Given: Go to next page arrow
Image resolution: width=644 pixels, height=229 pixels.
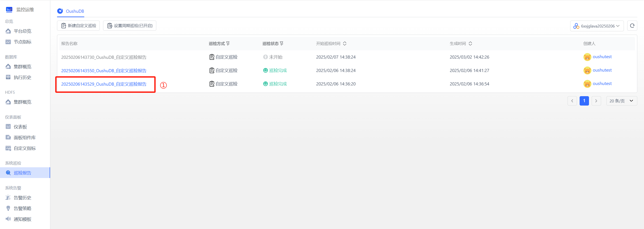Looking at the screenshot, I should click(596, 101).
